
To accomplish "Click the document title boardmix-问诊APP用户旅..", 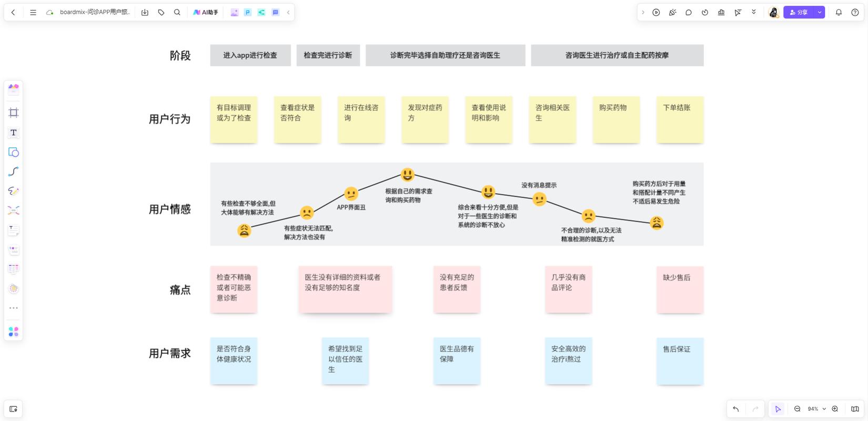I will [95, 12].
